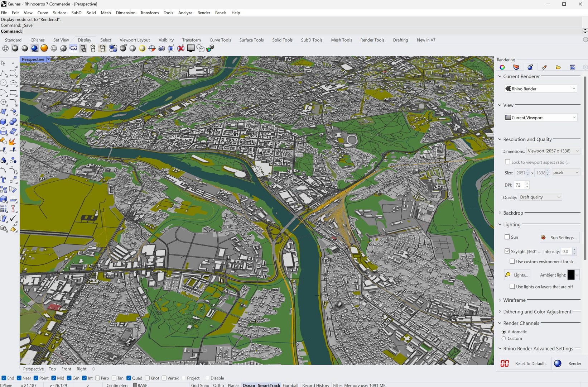Click the Explode tool icon

click(x=13, y=141)
